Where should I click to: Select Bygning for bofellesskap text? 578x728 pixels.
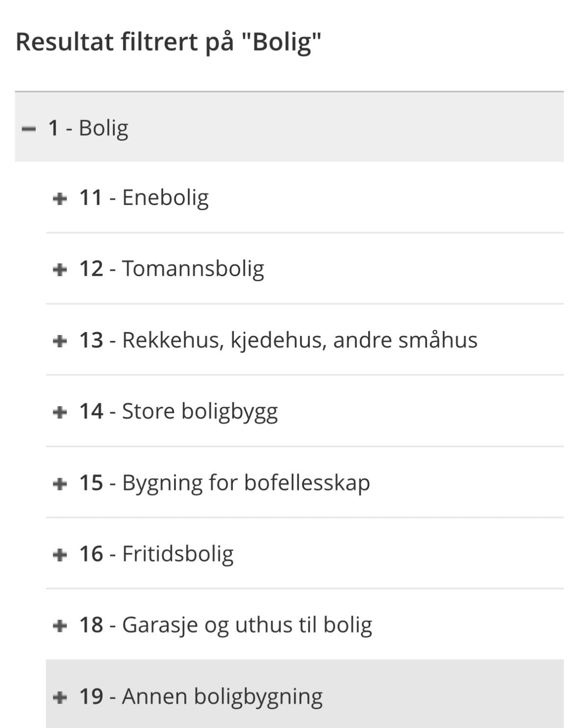click(x=246, y=483)
